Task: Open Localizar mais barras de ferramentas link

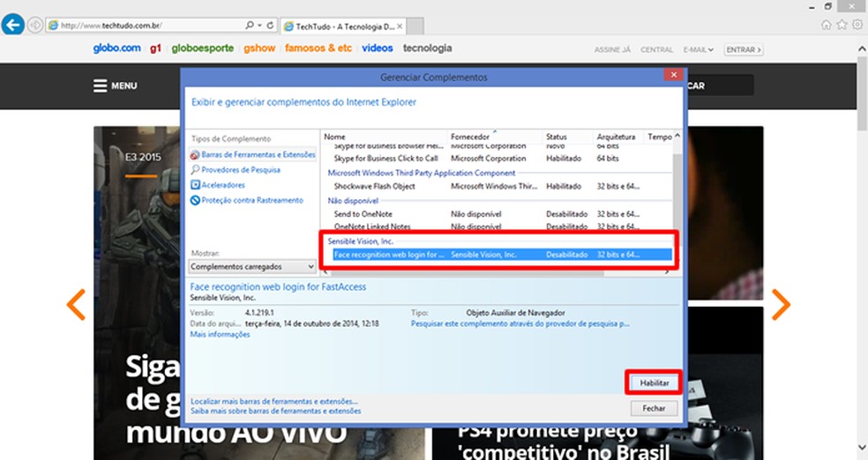Action: [x=274, y=401]
